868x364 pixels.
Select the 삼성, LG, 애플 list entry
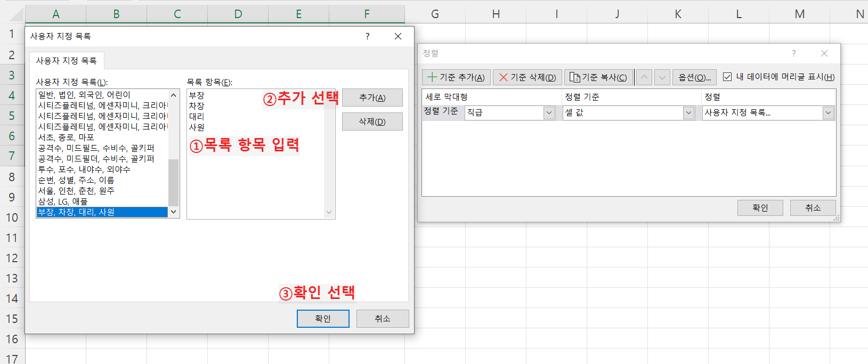(x=102, y=201)
